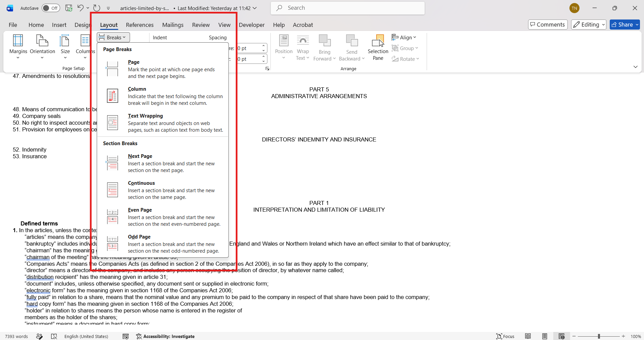Screen dimensions: 644x340
Task: Click the Word application icon
Action: click(x=10, y=8)
